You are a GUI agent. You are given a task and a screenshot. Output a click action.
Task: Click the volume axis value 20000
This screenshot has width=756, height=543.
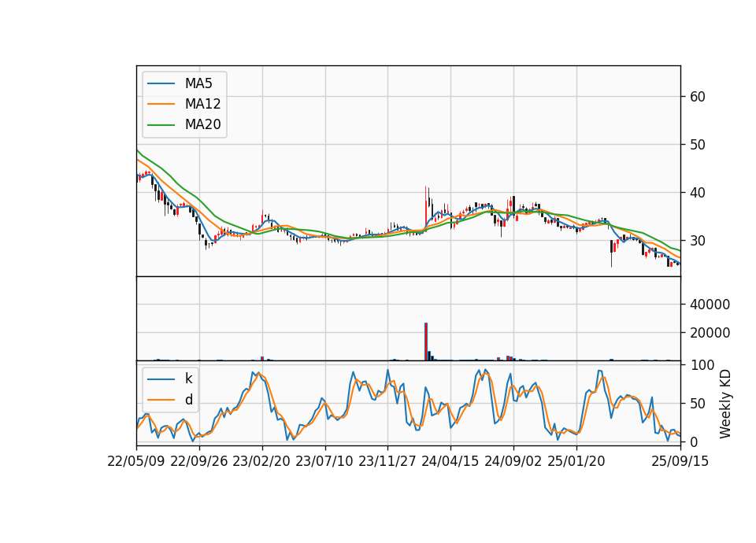click(x=710, y=333)
